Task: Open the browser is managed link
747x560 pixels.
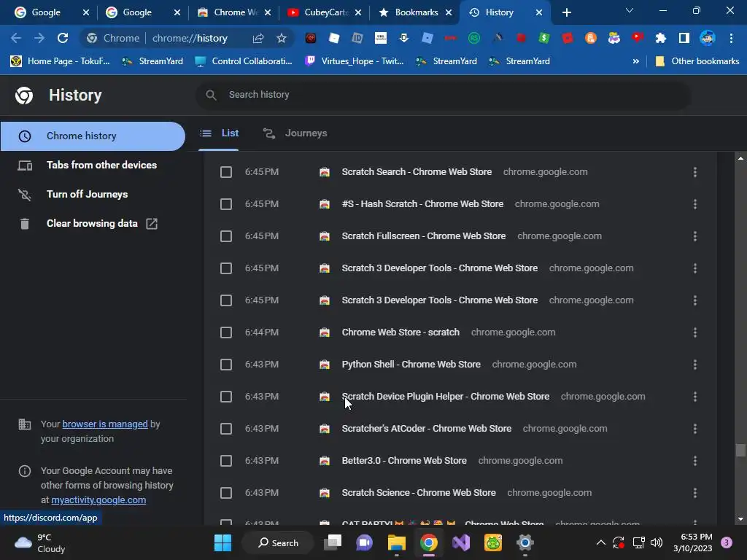Action: tap(105, 424)
